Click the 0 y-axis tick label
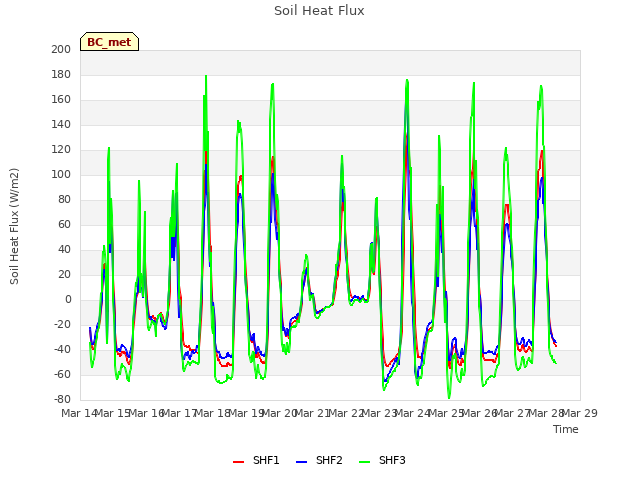 68,300
